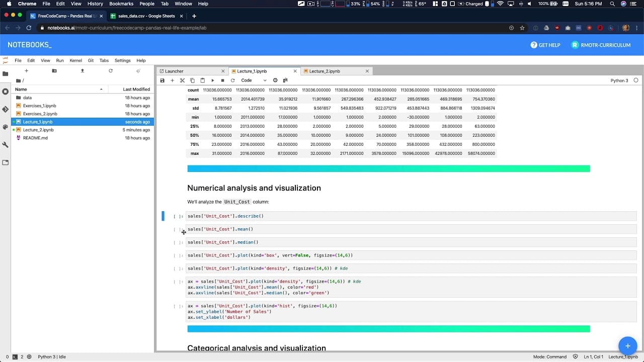Switch to the Lecture_2.ipynb tab
The width and height of the screenshot is (644, 362).
[x=325, y=71]
